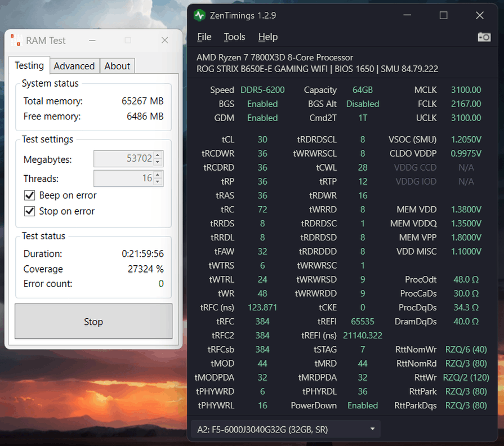Click the ROG STRIX B650E-E motherboard line
504x446 pixels.
click(317, 69)
